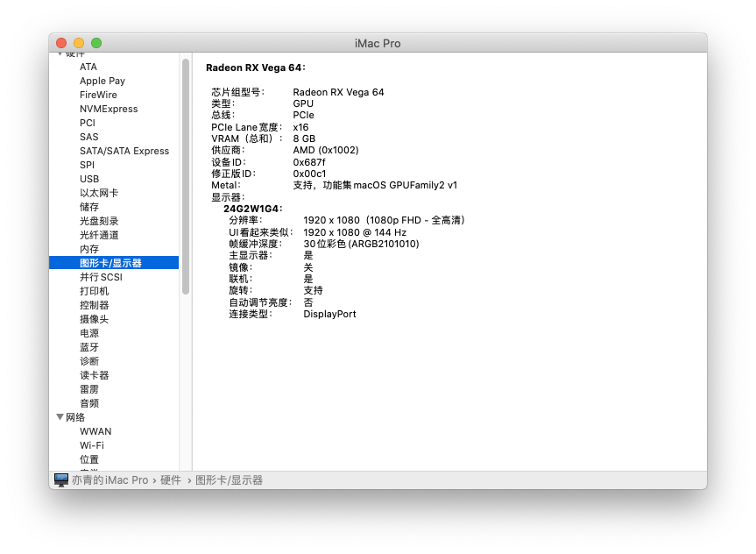This screenshot has height=554, width=756.
Task: Click the iMac computer icon in path bar
Action: (61, 479)
